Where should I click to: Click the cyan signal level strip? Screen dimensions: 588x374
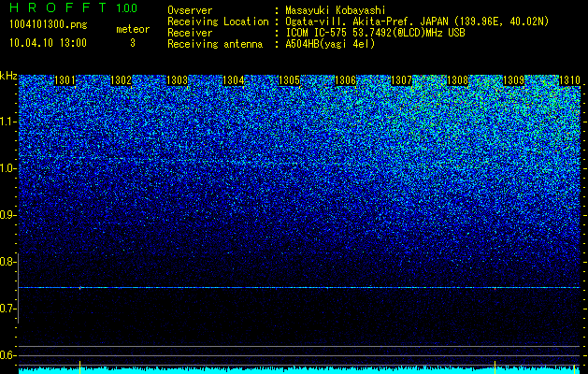coord(299,370)
